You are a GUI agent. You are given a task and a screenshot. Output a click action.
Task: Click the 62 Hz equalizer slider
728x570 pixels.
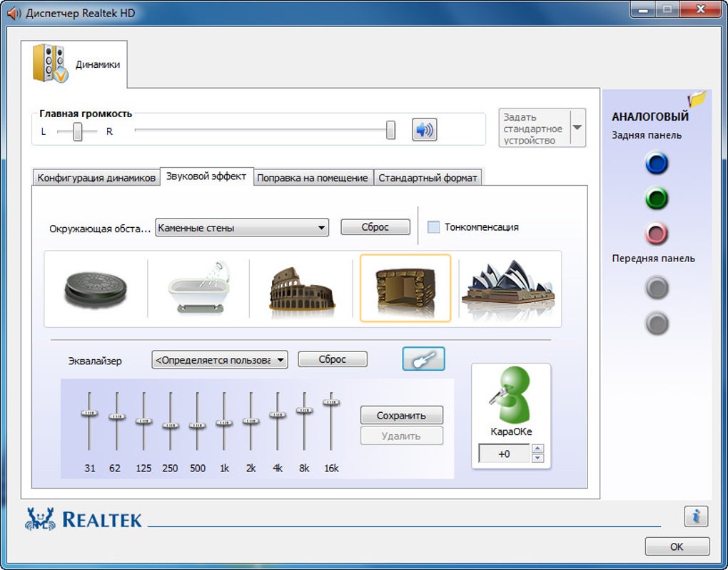[116, 416]
